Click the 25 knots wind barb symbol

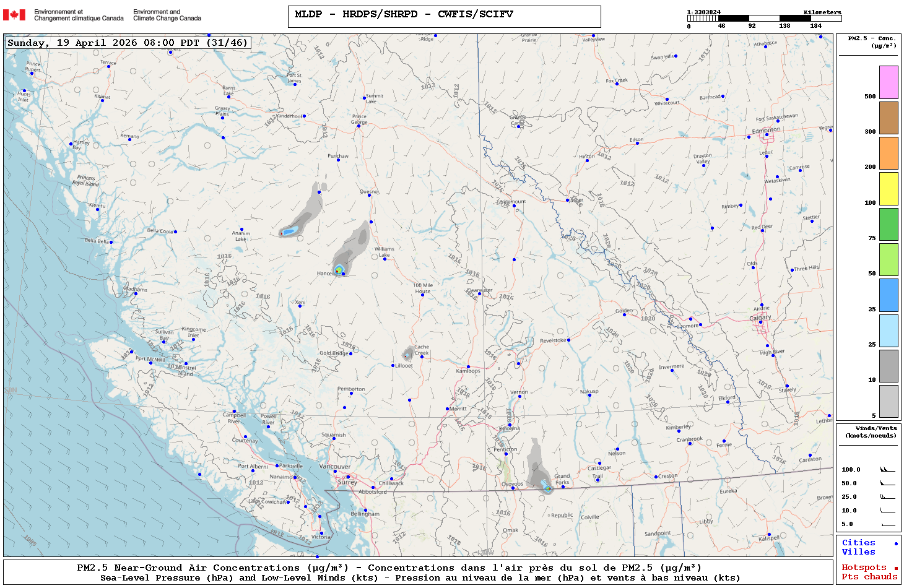[887, 497]
